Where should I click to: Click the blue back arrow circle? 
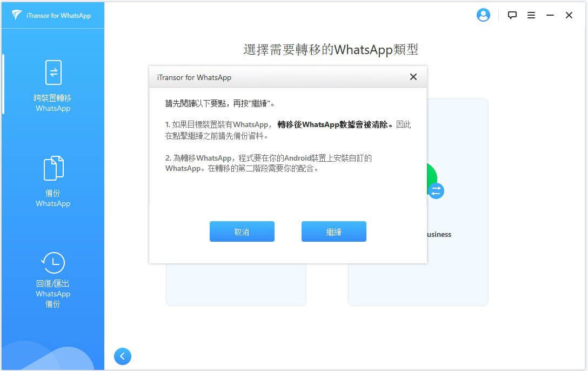(123, 356)
